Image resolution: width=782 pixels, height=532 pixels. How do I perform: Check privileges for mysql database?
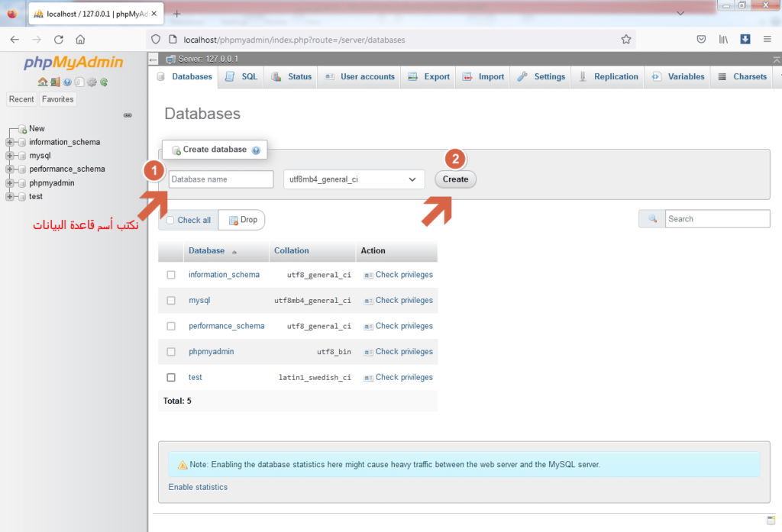pyautogui.click(x=399, y=300)
